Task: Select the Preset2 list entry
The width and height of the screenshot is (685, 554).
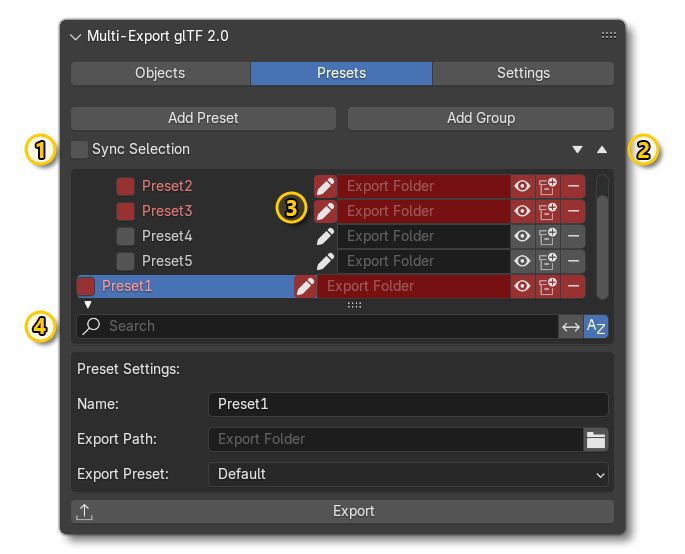Action: 167,187
